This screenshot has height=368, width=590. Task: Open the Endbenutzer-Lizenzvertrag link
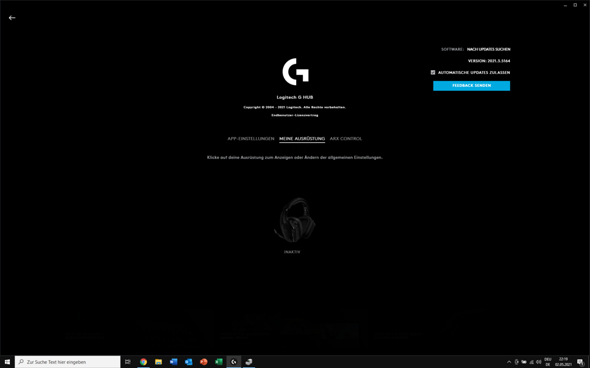coord(295,115)
